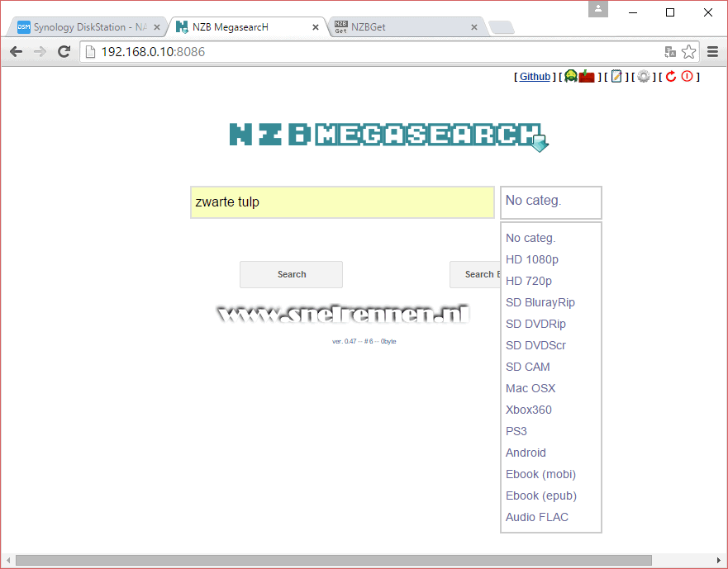
Task: Click the red download box icon
Action: coord(587,76)
